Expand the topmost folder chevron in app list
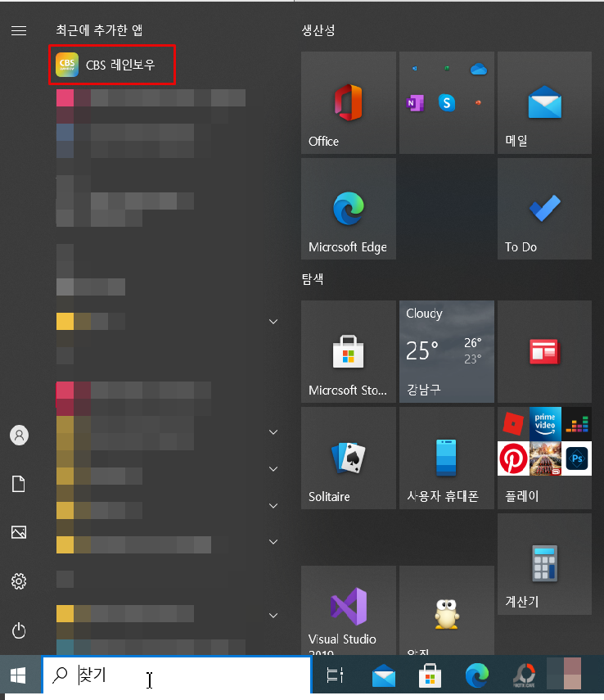Screen dimensions: 604x700 tap(273, 322)
